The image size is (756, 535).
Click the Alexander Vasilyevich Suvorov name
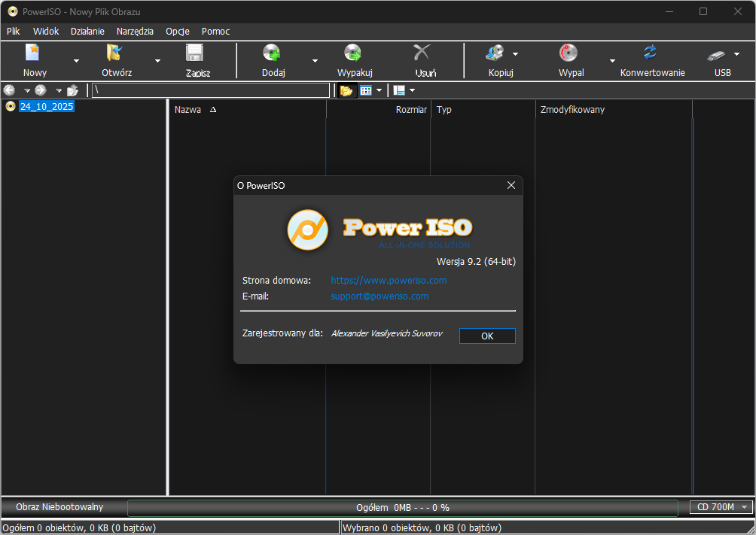(387, 333)
